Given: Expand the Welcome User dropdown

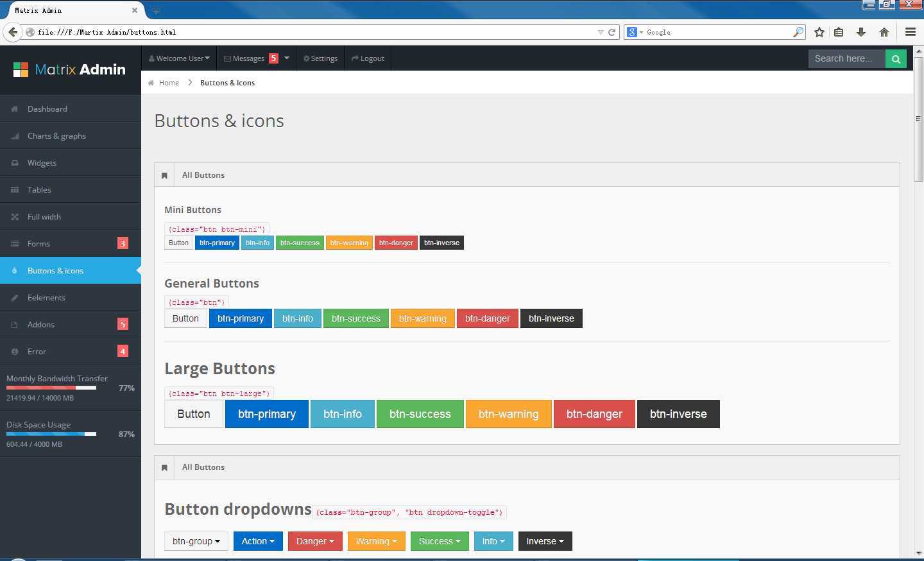Looking at the screenshot, I should tap(179, 58).
